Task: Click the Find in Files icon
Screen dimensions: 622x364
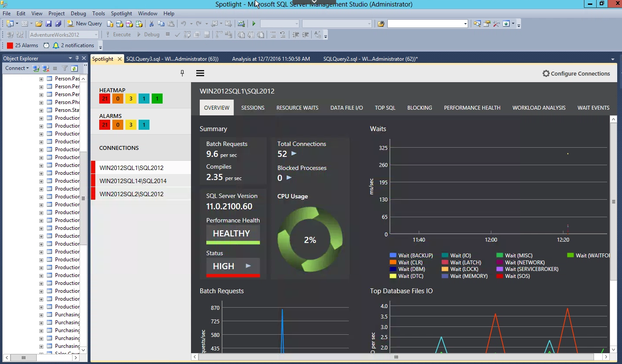Action: click(x=381, y=24)
